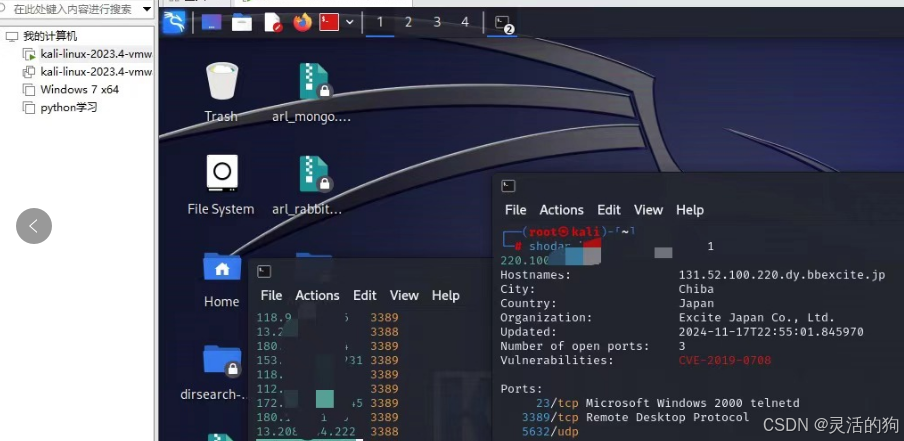The image size is (904, 441).
Task: Open the text editor panel launcher
Action: click(x=272, y=23)
